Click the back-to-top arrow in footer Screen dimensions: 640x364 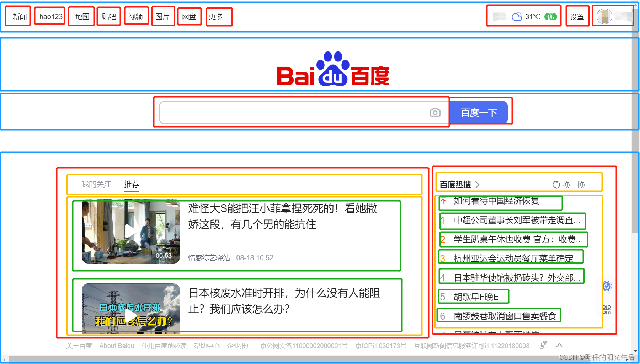pyautogui.click(x=559, y=345)
